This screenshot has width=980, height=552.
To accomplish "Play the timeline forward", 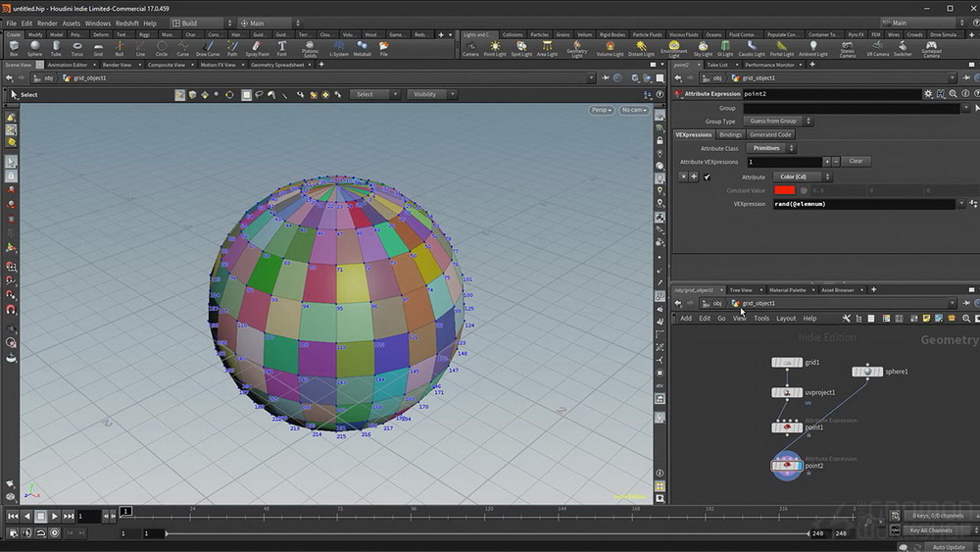I will (55, 516).
